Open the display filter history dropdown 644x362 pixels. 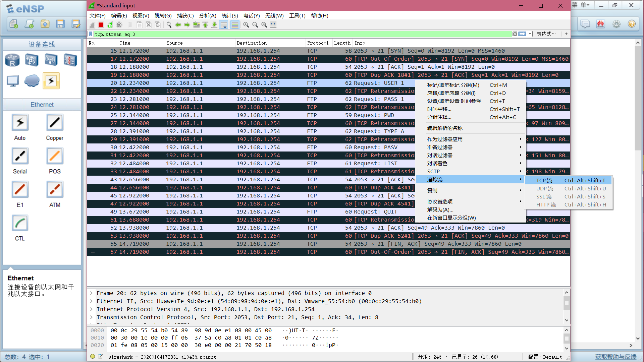[530, 34]
